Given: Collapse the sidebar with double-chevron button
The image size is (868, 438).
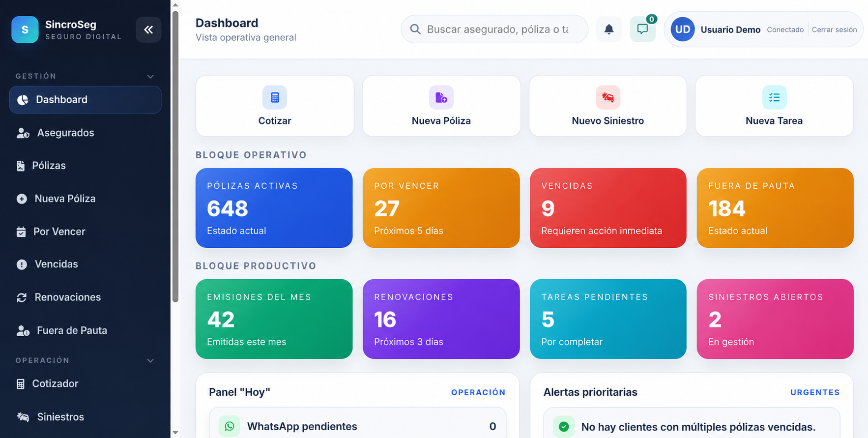Looking at the screenshot, I should pyautogui.click(x=148, y=29).
